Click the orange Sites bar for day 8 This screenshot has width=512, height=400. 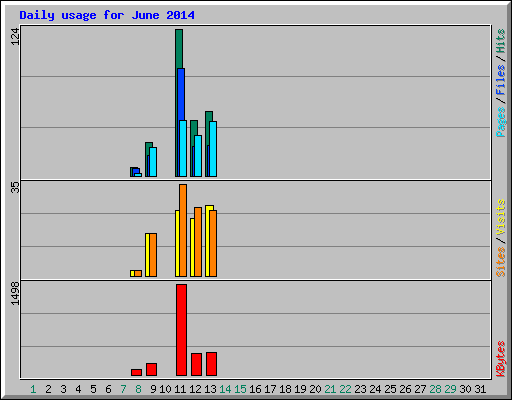pos(138,273)
